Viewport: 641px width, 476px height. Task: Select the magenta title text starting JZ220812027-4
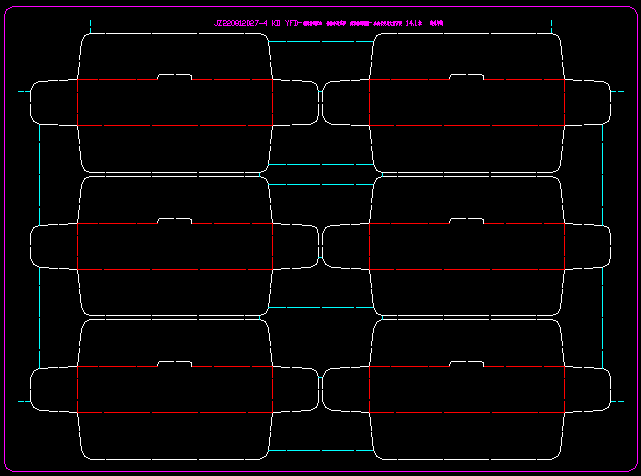[x=328, y=23]
